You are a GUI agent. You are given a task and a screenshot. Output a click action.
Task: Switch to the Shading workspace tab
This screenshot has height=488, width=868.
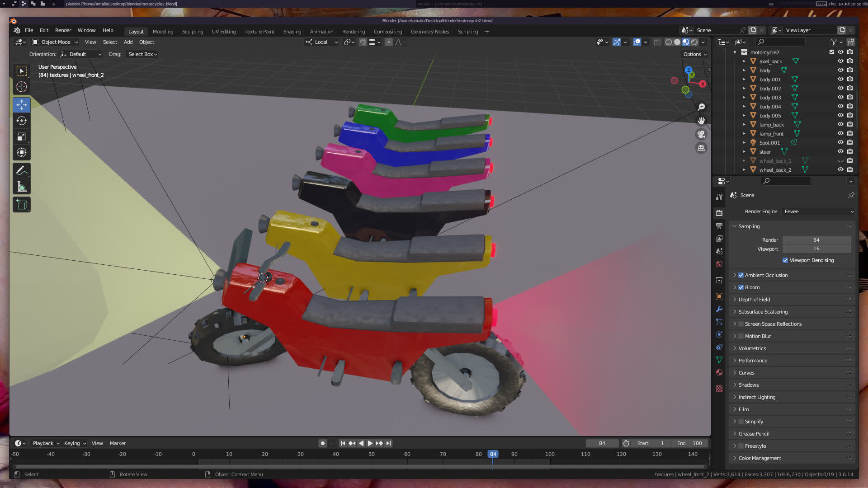coord(292,32)
